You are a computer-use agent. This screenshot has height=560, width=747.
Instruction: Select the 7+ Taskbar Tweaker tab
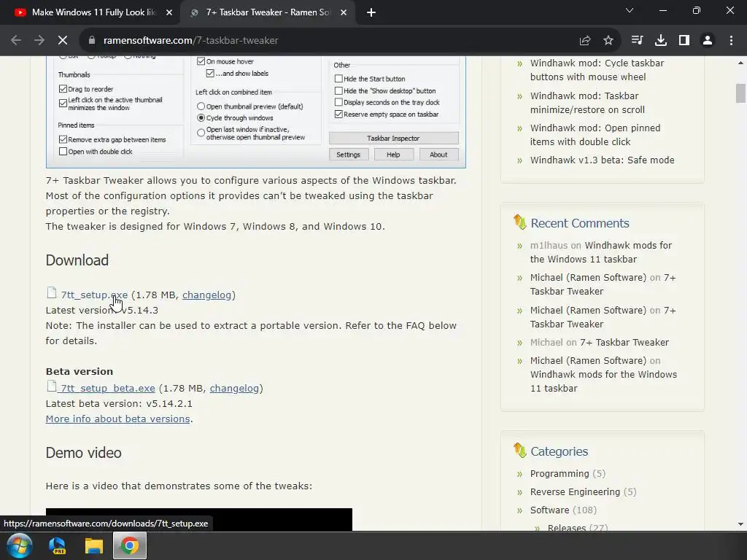tap(268, 13)
